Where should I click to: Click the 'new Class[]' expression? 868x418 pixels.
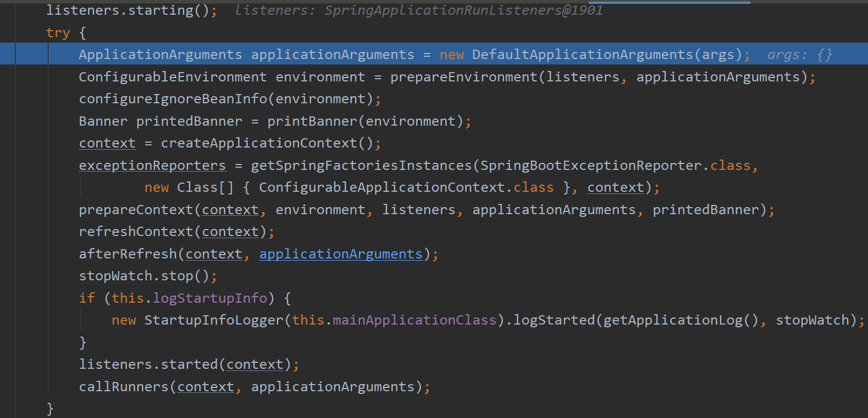(x=189, y=187)
